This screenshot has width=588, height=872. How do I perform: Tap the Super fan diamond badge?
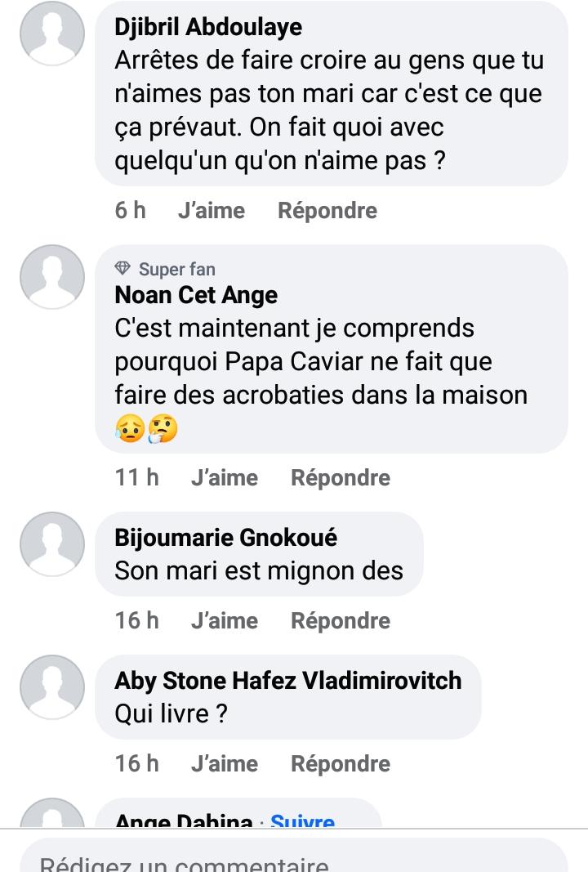(123, 269)
